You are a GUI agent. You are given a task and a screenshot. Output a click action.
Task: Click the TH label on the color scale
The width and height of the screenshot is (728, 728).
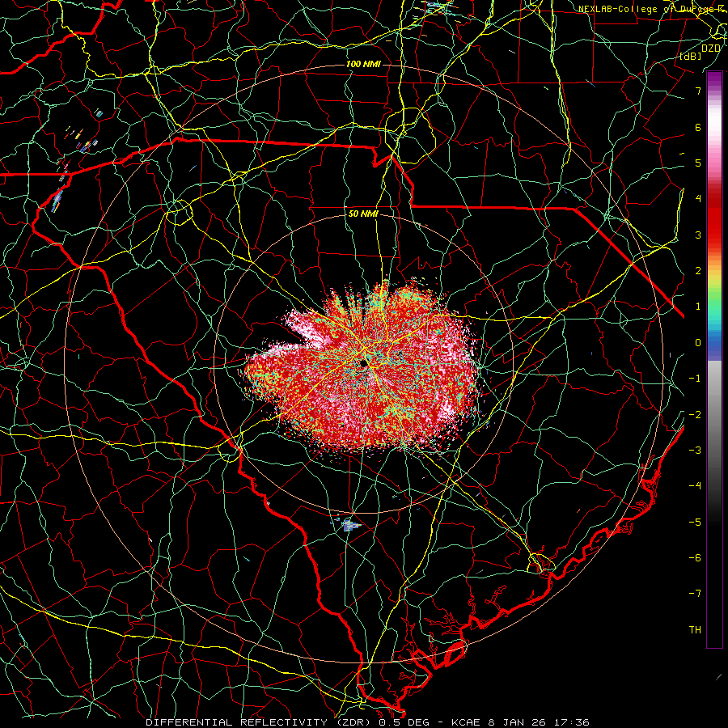[x=695, y=629]
